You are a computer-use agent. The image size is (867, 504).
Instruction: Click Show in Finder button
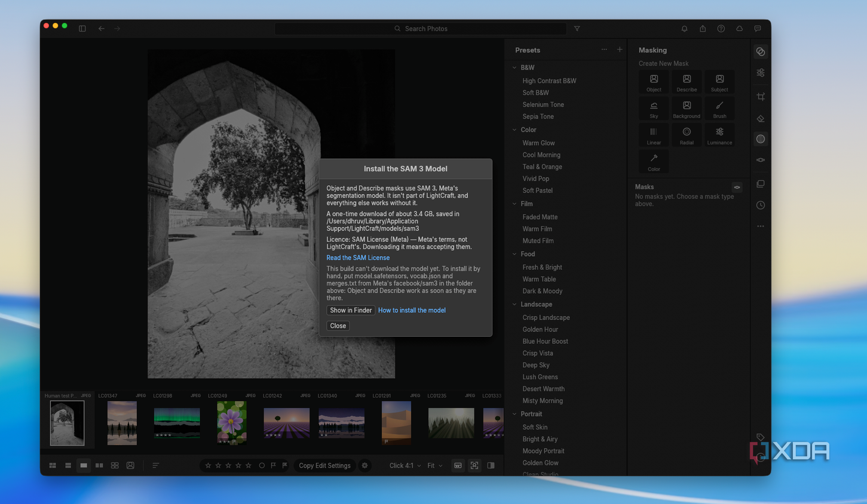[351, 310]
